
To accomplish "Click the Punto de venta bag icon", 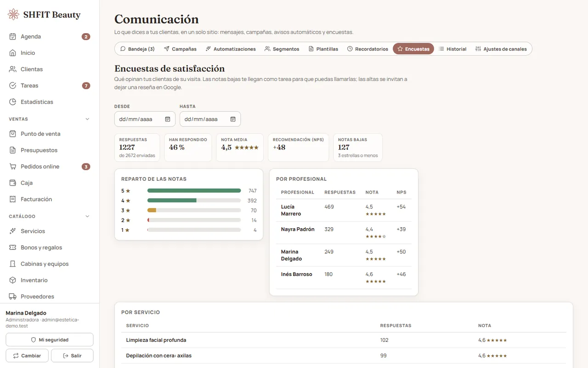I will tap(13, 134).
